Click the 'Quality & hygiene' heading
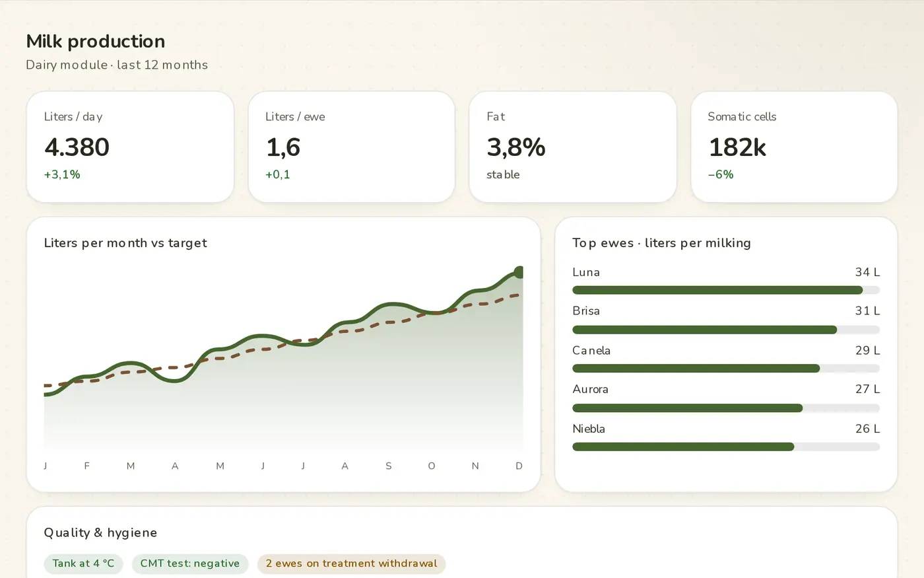 (100, 532)
